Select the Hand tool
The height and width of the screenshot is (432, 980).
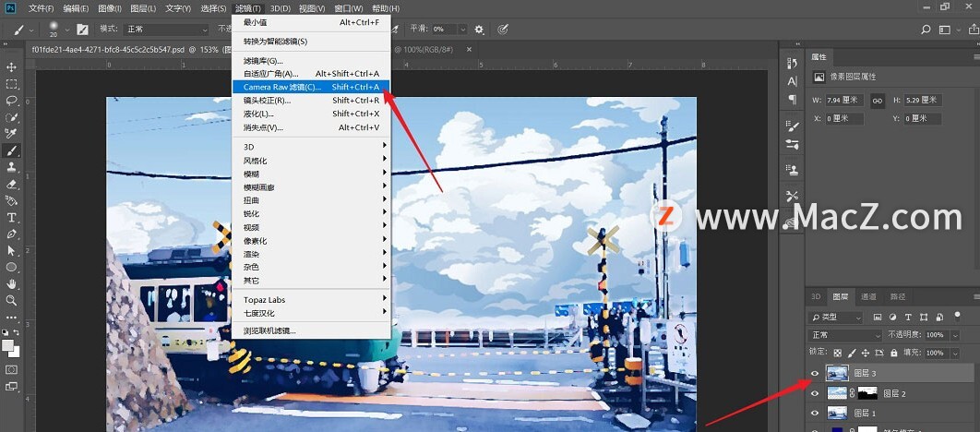click(x=12, y=283)
